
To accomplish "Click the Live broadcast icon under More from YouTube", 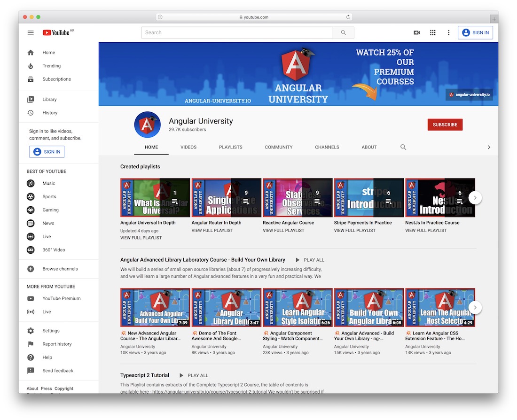I will [x=31, y=311].
